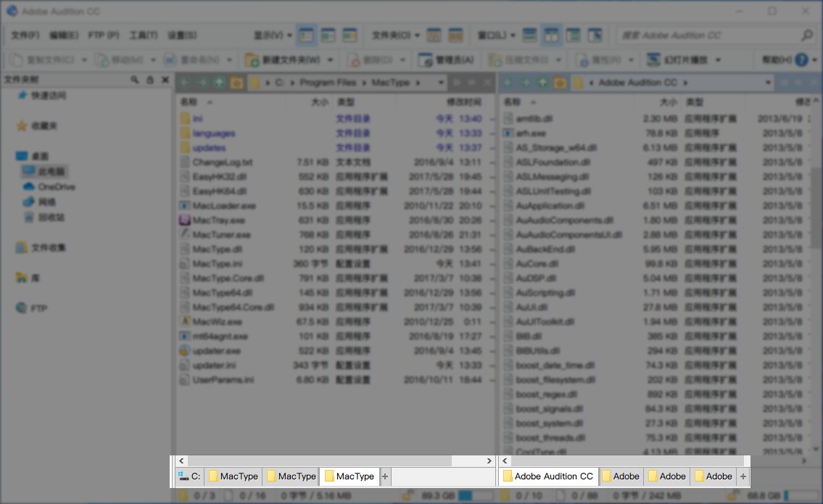Click the 新建文件夹(W) toolbar button
Viewport: 823px width, 504px height.
pyautogui.click(x=284, y=60)
